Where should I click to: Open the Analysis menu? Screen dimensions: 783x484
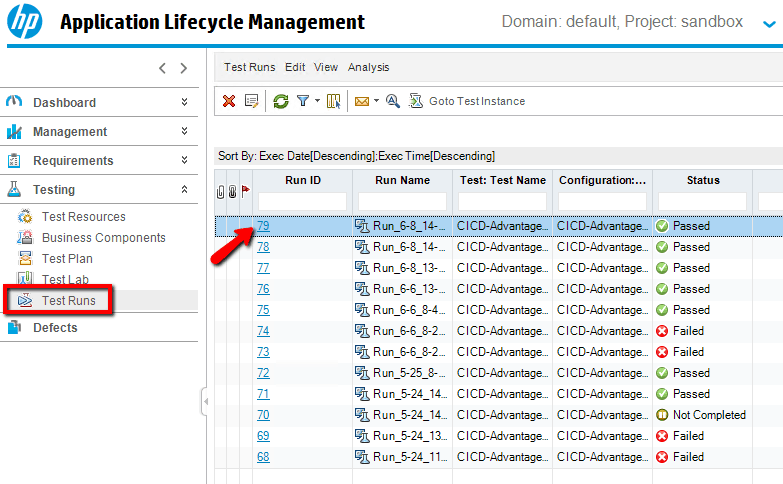click(x=368, y=67)
